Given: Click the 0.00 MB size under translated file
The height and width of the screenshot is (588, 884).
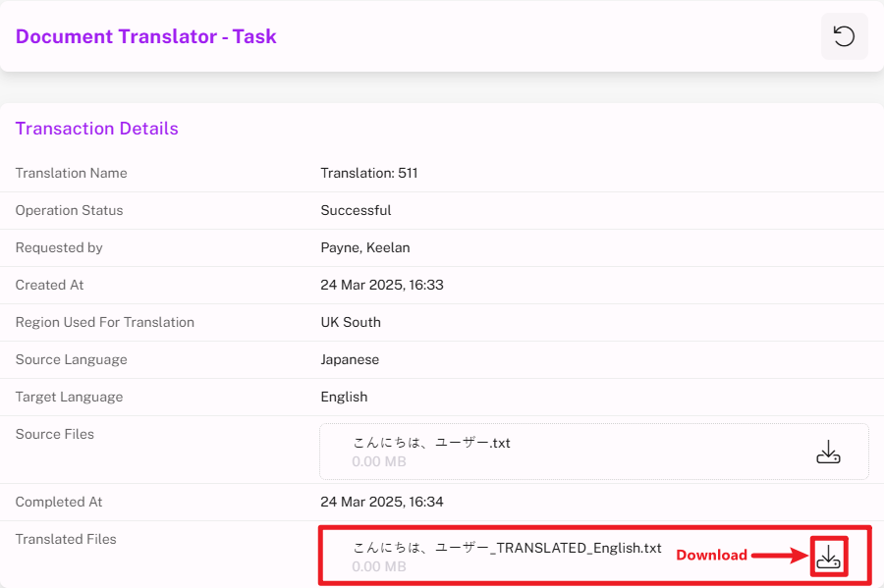Looking at the screenshot, I should pyautogui.click(x=378, y=566).
